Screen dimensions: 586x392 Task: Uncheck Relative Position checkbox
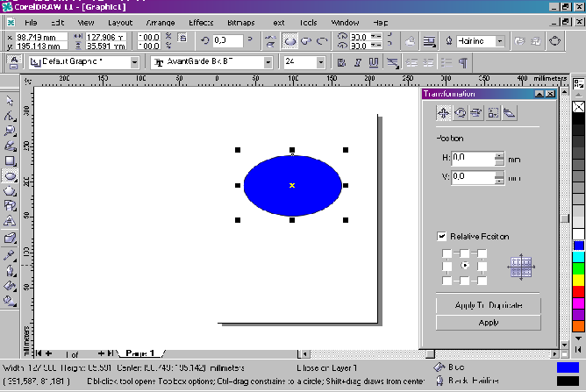tap(441, 236)
